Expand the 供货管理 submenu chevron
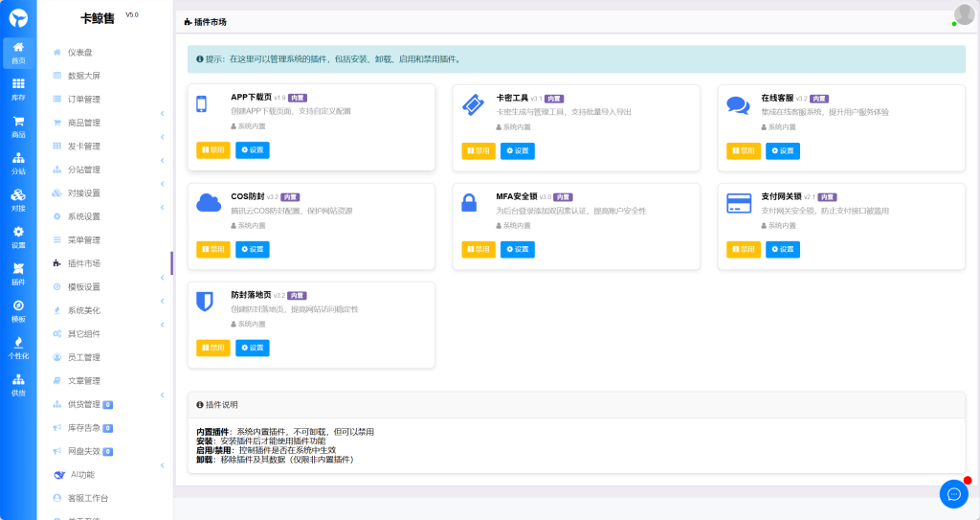Image resolution: width=980 pixels, height=520 pixels. point(163,396)
